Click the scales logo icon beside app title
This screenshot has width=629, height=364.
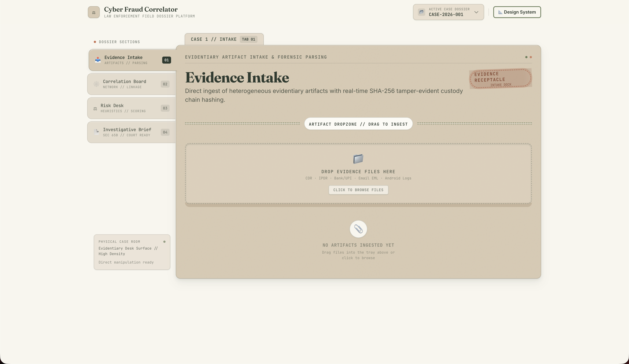coord(94,12)
